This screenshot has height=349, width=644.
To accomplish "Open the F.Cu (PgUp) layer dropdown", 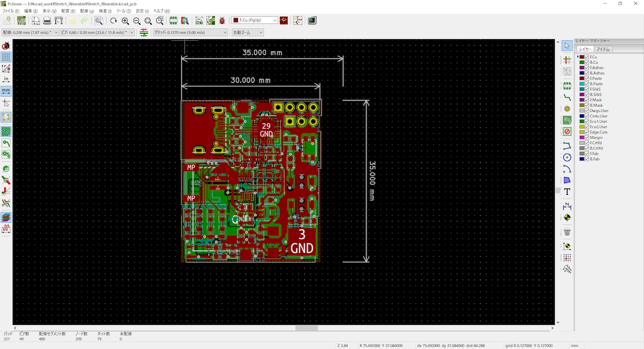I will 254,21.
